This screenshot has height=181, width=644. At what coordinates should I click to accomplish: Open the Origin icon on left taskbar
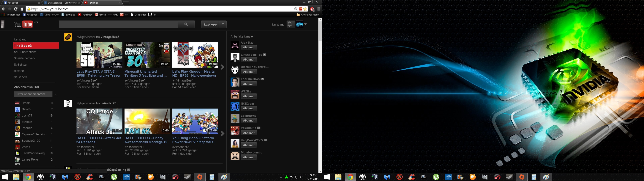[x=200, y=177]
